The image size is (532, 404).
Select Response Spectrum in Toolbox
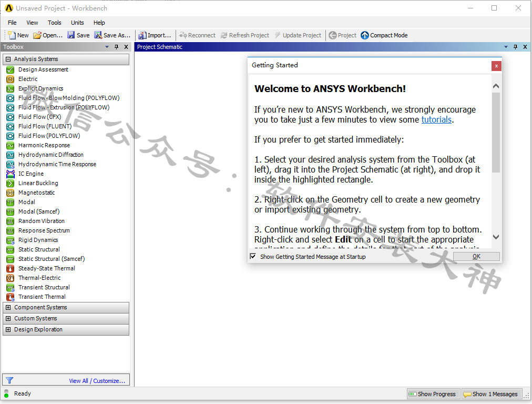(44, 230)
